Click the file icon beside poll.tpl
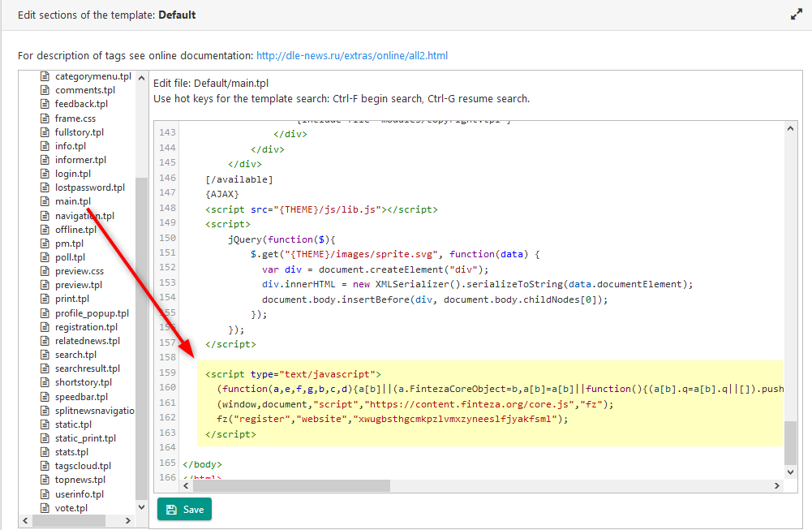The height and width of the screenshot is (530, 812). pos(45,257)
